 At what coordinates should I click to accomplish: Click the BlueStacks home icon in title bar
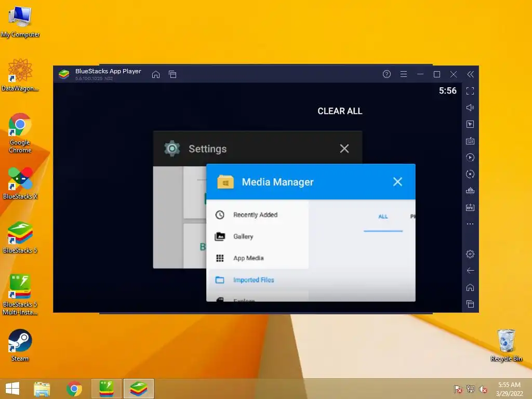tap(156, 74)
